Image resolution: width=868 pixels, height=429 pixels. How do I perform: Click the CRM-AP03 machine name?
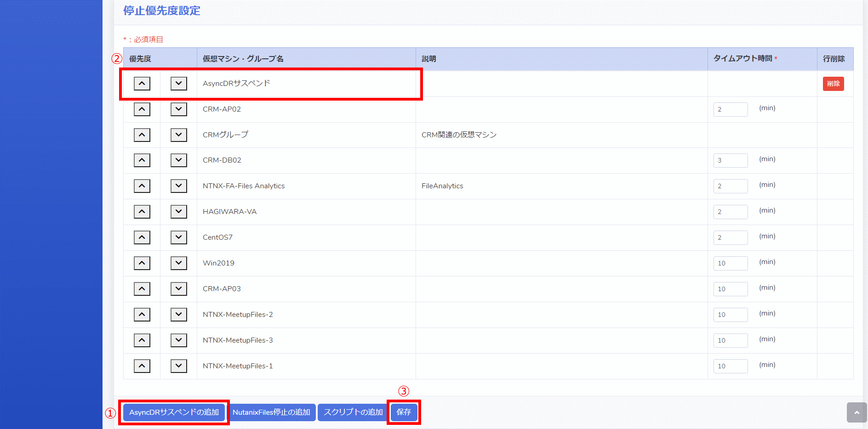[222, 289]
